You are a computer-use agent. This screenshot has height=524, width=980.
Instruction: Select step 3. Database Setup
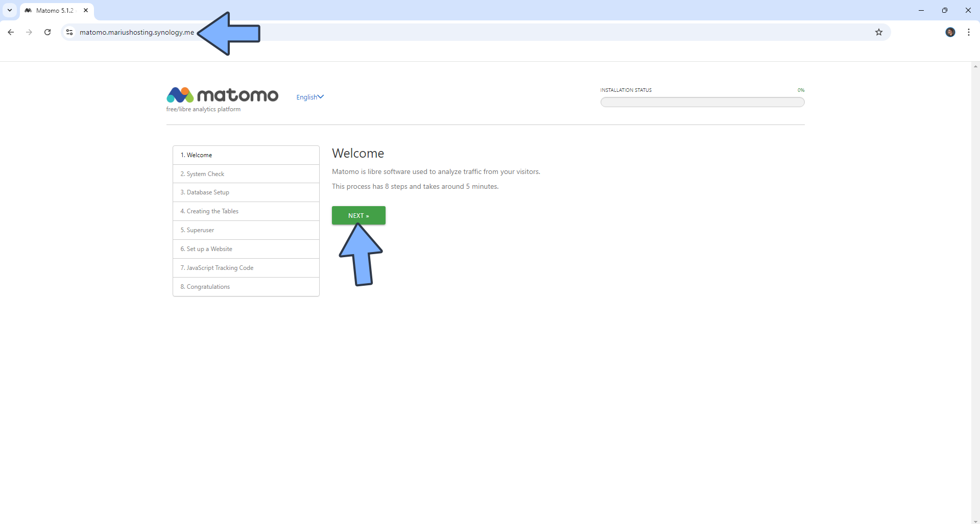point(246,192)
